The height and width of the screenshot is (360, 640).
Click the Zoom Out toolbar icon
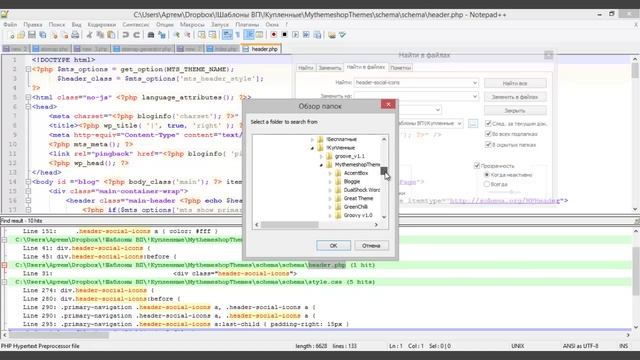click(x=187, y=36)
